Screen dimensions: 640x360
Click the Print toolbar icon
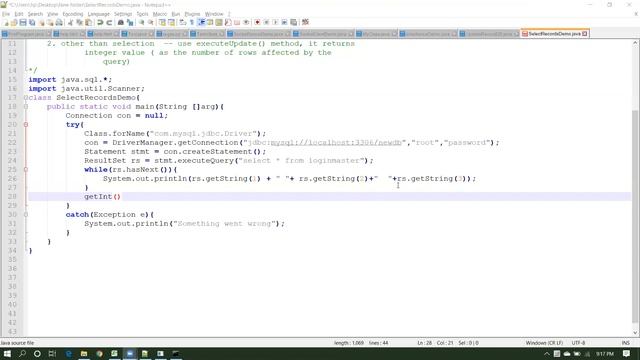[x=59, y=22]
